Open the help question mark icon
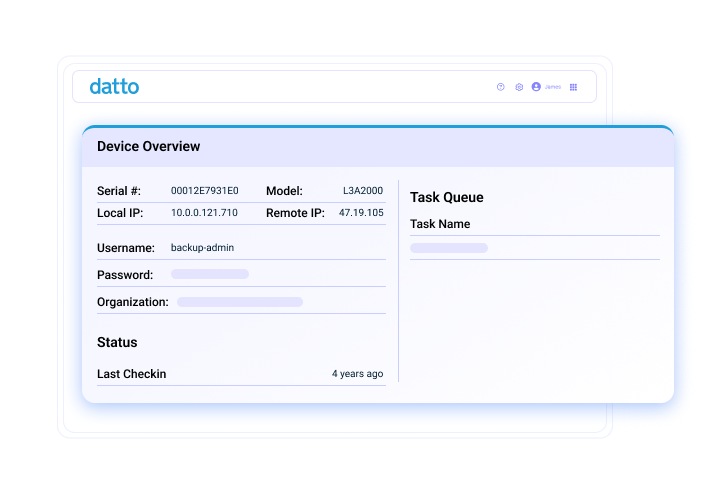 [x=501, y=87]
